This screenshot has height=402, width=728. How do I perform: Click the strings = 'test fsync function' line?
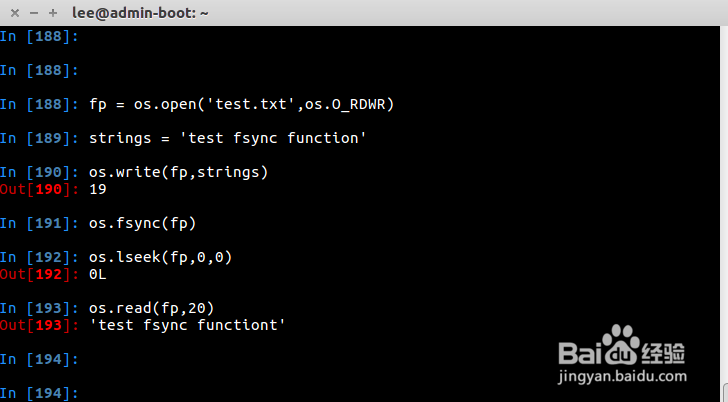pyautogui.click(x=227, y=138)
